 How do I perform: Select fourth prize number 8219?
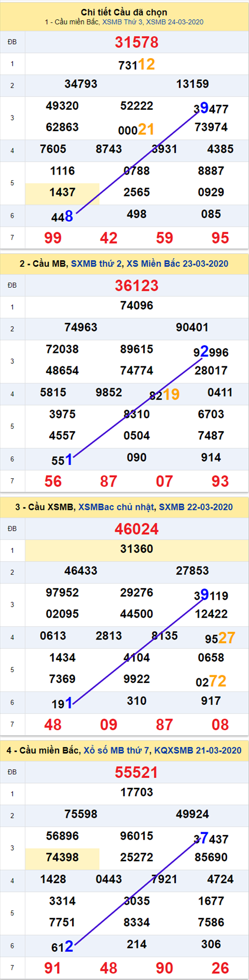tap(164, 395)
